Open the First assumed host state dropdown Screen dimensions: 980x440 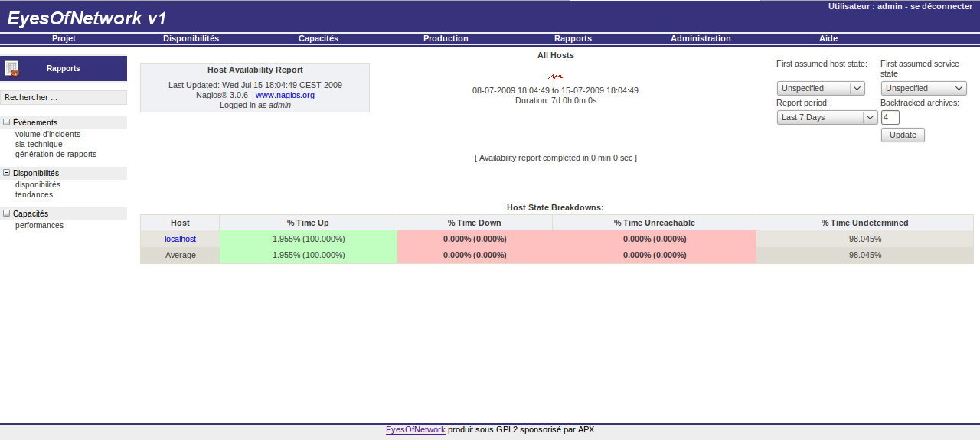tap(820, 88)
